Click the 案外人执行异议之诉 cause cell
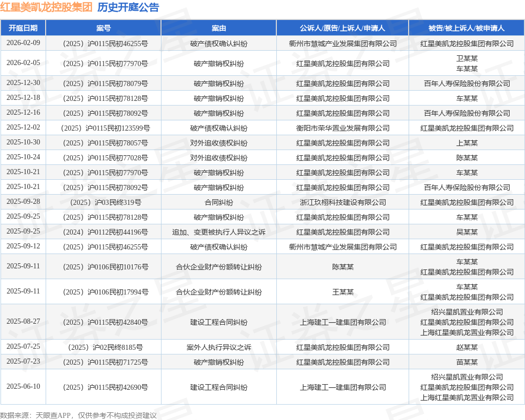 click(218, 347)
